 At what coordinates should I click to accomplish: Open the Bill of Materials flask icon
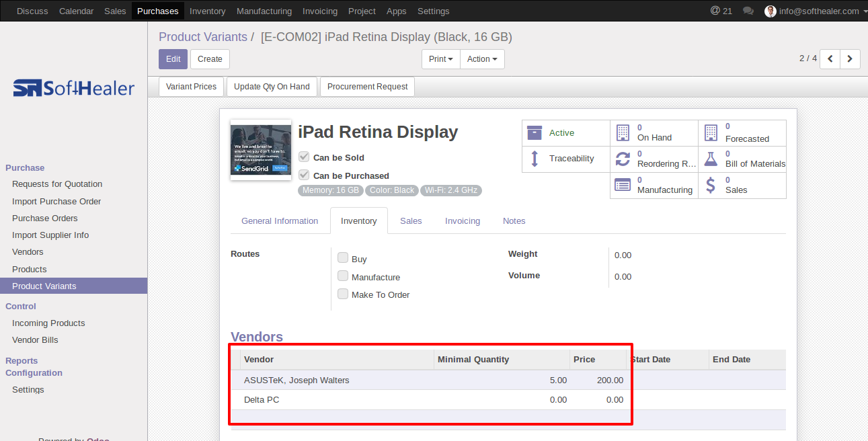711,159
